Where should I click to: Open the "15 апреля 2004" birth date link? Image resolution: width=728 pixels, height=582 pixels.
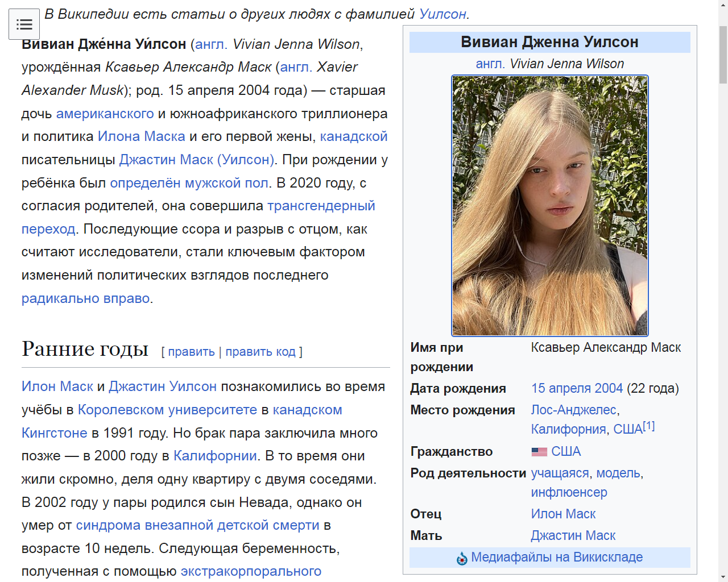pyautogui.click(x=577, y=388)
